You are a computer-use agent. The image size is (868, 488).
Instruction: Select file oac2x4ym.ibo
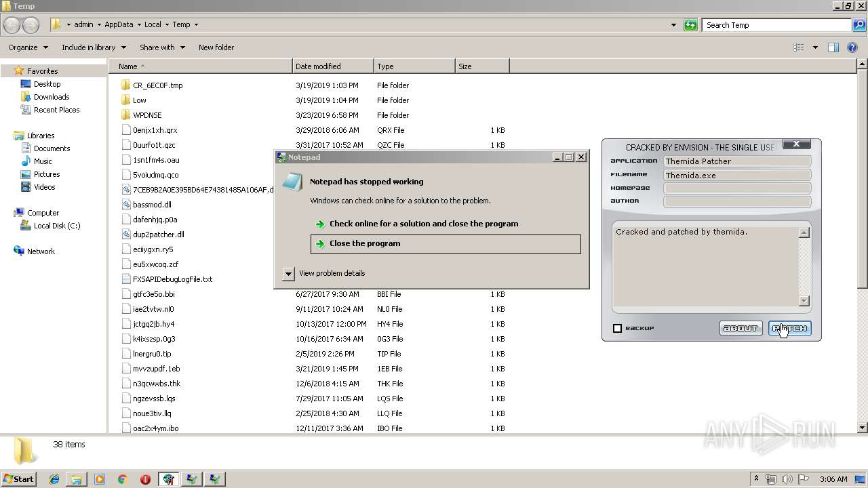pyautogui.click(x=156, y=428)
